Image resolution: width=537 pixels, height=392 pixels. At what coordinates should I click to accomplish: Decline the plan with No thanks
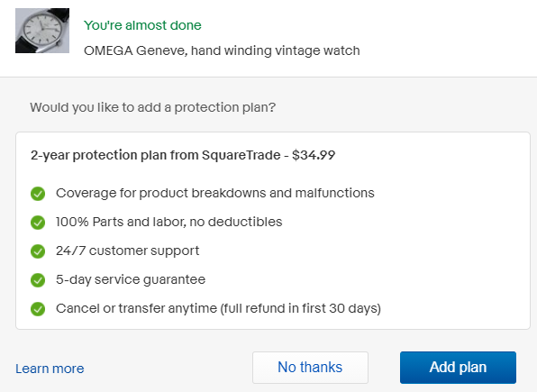pos(310,368)
